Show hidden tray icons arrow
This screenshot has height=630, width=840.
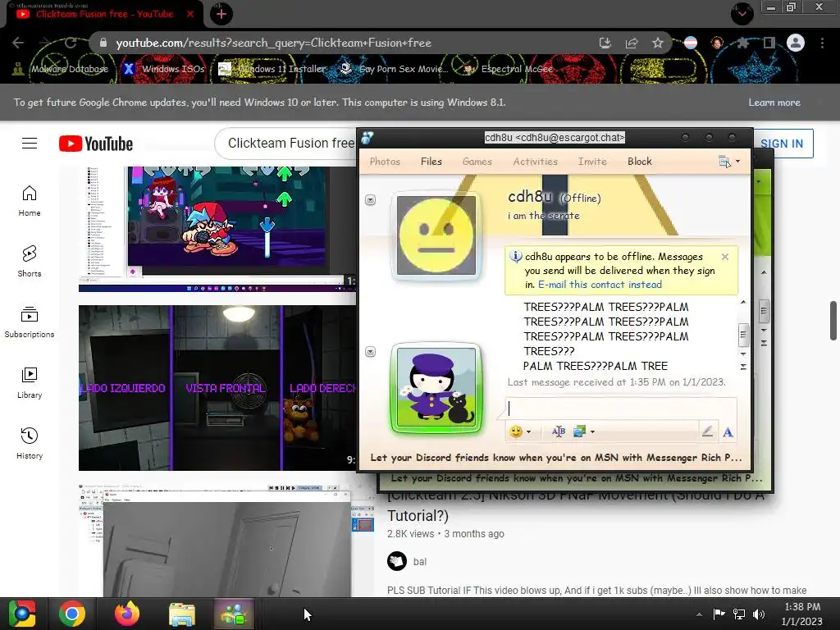coord(699,614)
